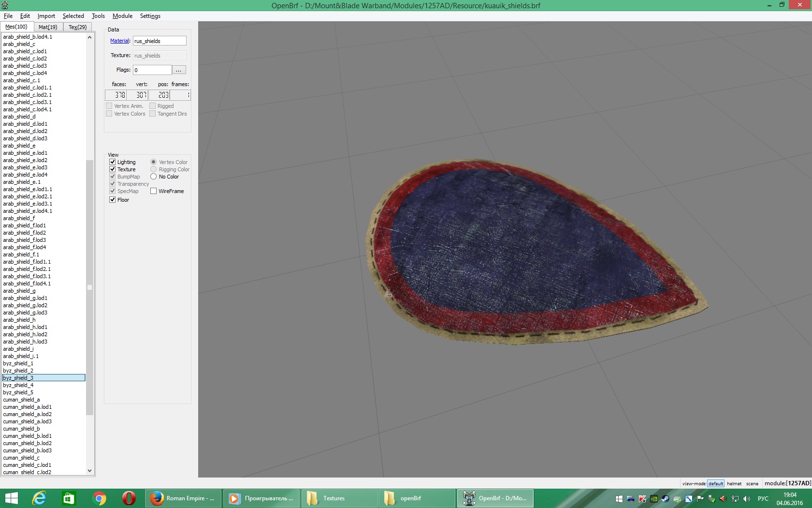Switch to the openBrf folder window
The height and width of the screenshot is (508, 812).
click(418, 498)
